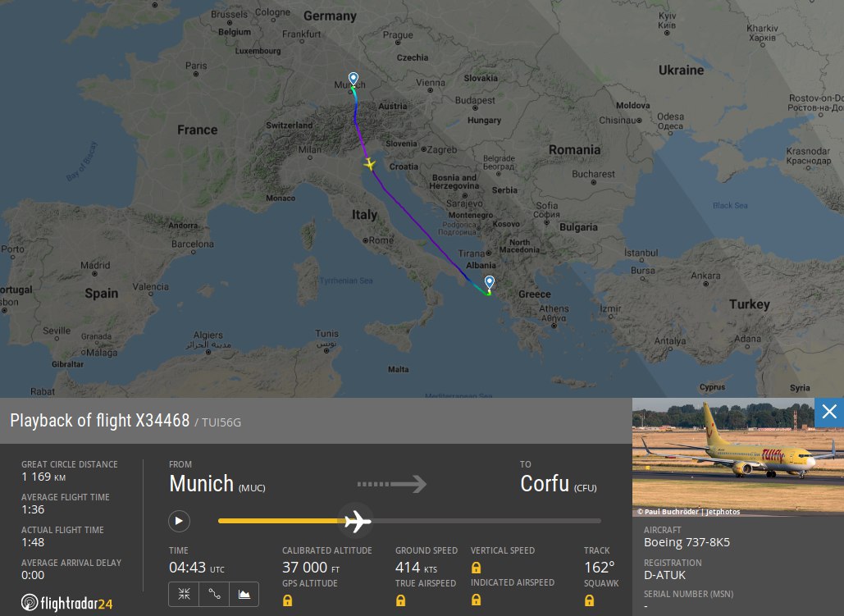Viewport: 844px width, 616px height.
Task: Click the 1:48 actual flight time value
Action: (x=33, y=542)
